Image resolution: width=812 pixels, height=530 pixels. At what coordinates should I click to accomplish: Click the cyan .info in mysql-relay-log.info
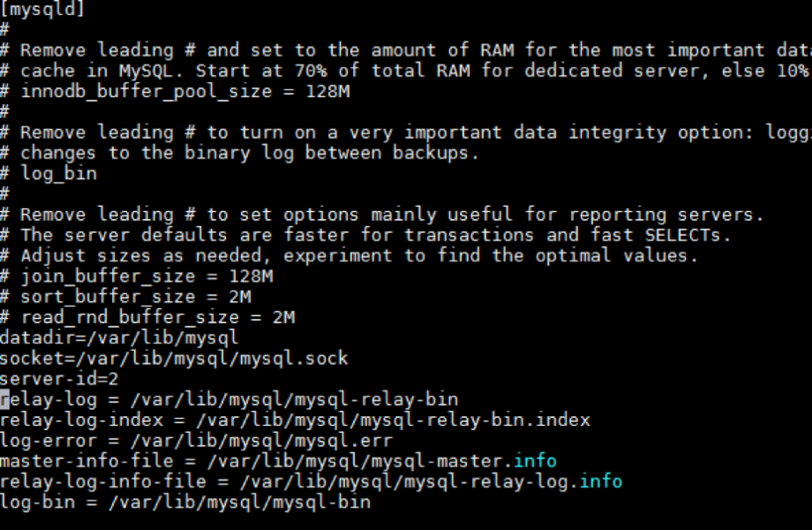tap(600, 481)
